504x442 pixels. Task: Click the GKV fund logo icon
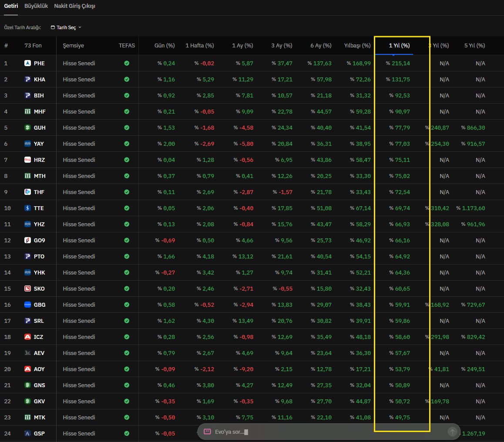pos(28,401)
